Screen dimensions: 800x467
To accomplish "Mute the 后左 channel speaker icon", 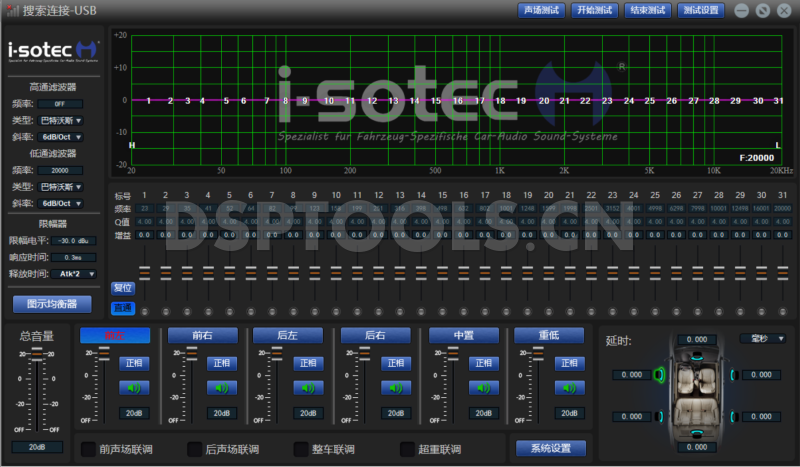I will click(308, 388).
